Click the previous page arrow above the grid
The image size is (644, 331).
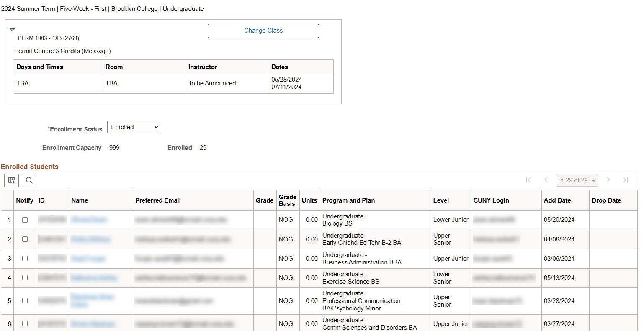(546, 180)
